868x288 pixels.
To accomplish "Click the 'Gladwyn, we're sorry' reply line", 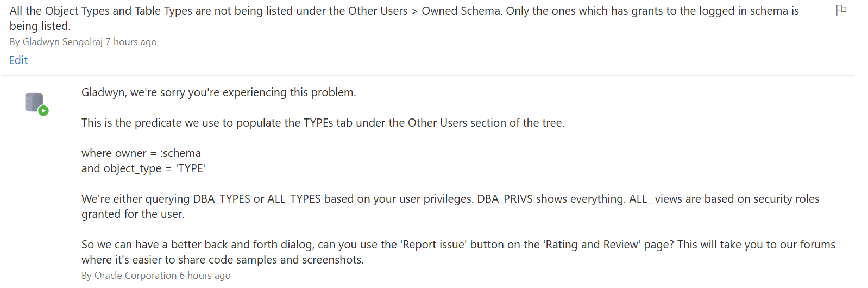I will point(219,92).
